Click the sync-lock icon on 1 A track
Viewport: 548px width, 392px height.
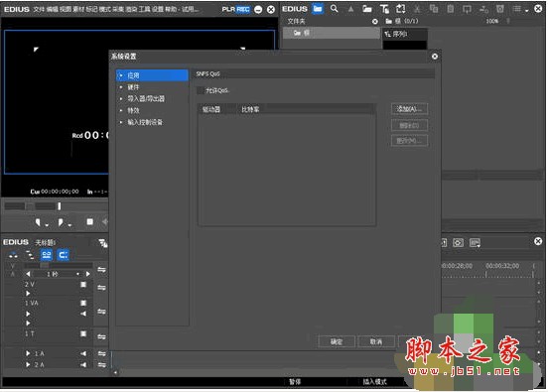[x=101, y=353]
